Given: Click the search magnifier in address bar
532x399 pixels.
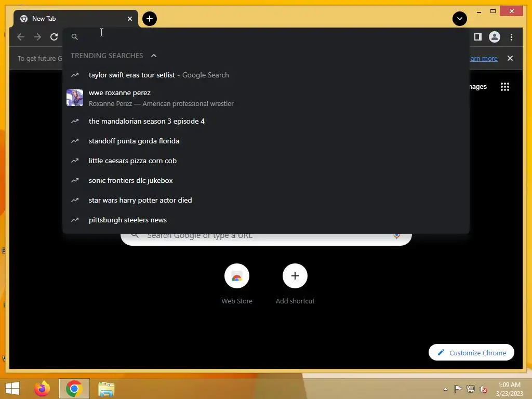Looking at the screenshot, I should coord(75,37).
